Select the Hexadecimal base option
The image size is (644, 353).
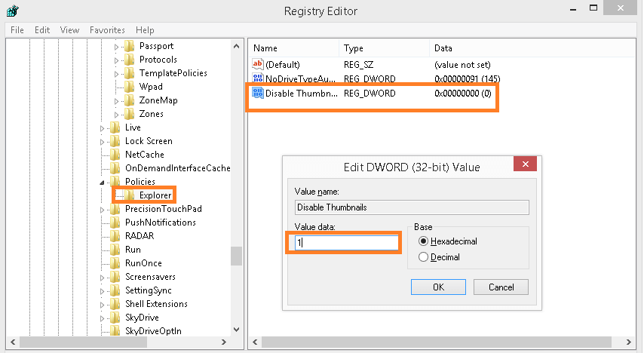[x=424, y=241]
